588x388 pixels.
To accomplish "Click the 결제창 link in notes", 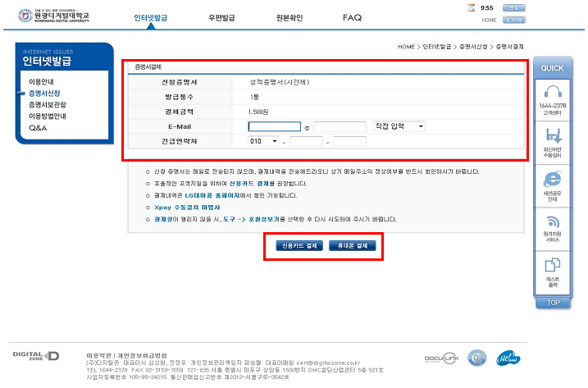I will click(163, 219).
